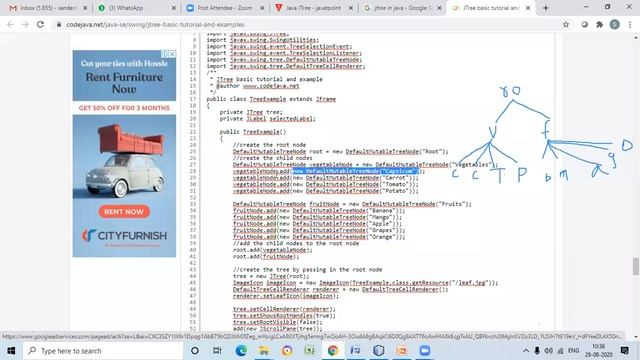View site info via the lock icon

(x=59, y=24)
